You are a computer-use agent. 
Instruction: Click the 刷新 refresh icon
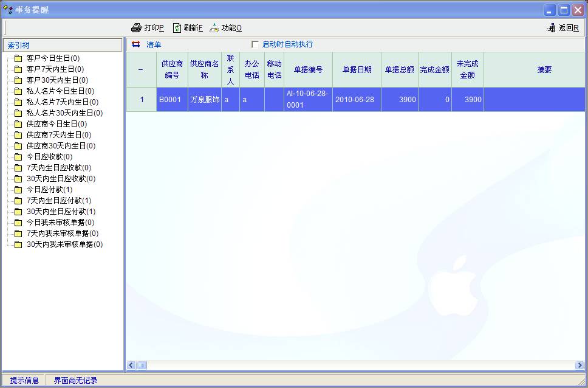coord(177,28)
